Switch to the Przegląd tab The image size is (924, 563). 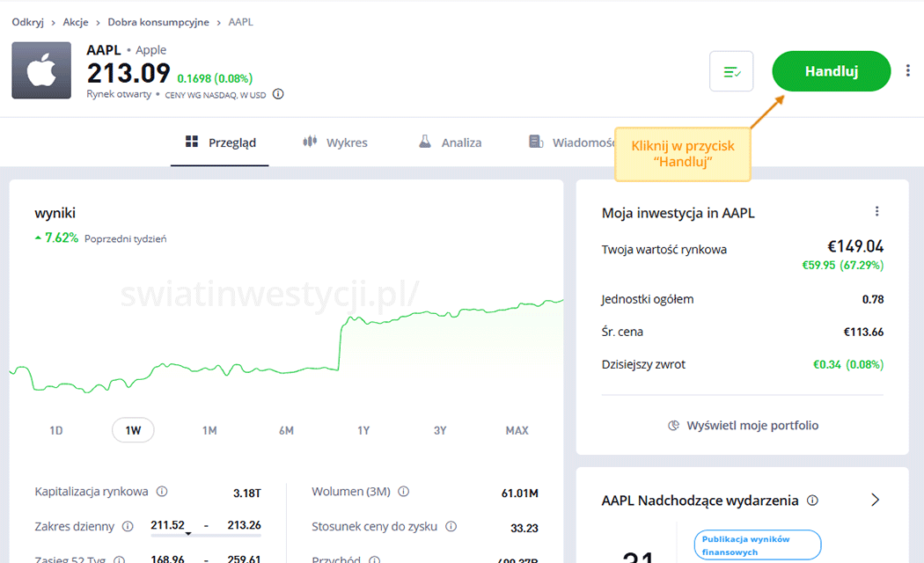point(220,143)
